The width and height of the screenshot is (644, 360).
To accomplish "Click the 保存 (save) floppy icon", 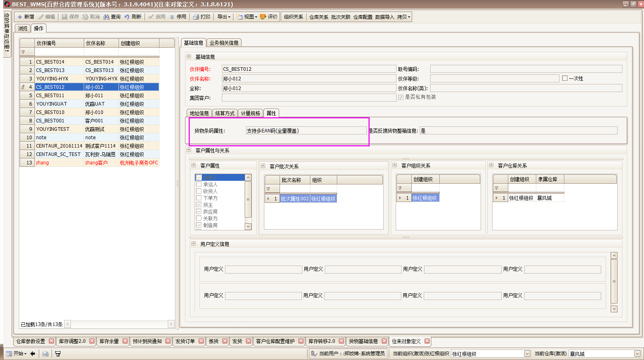I will pos(64,17).
